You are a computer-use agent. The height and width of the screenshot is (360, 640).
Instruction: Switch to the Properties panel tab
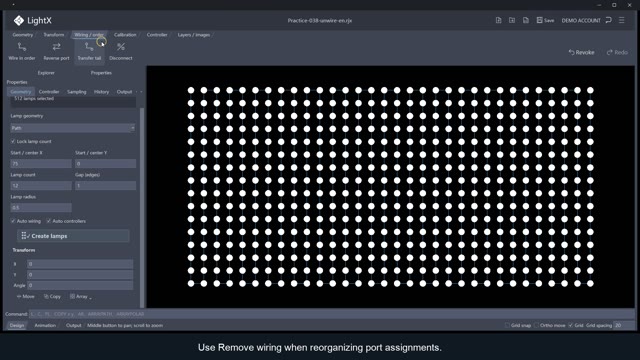[101, 73]
